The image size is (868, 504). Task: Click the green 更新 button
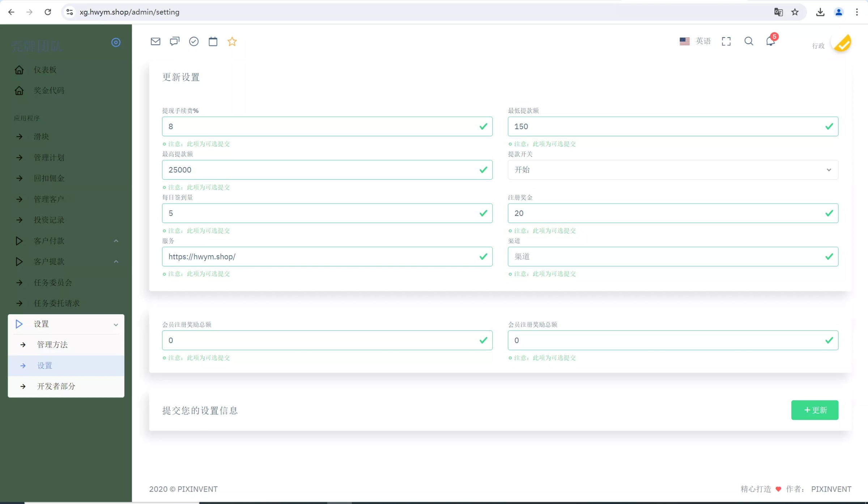(x=814, y=410)
